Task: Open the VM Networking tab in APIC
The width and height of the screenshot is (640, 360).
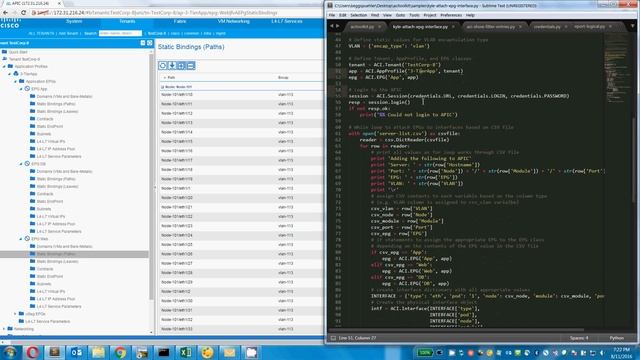Action: click(233, 21)
